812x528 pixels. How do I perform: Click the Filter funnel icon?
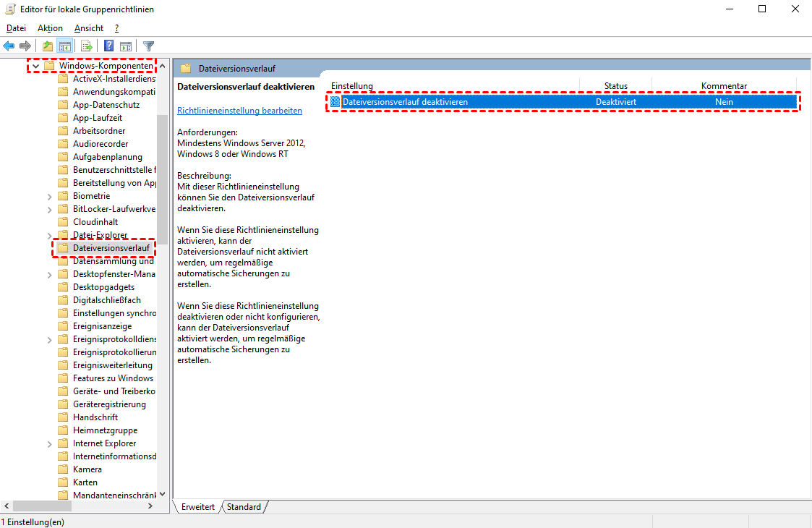[148, 46]
